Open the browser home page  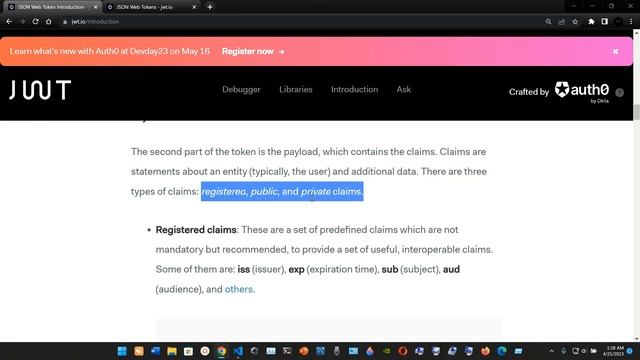pos(49,22)
